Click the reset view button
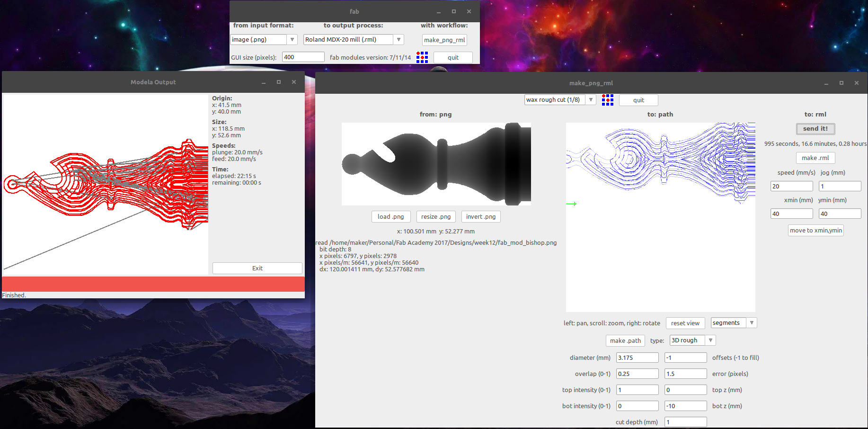The height and width of the screenshot is (429, 868). point(685,323)
